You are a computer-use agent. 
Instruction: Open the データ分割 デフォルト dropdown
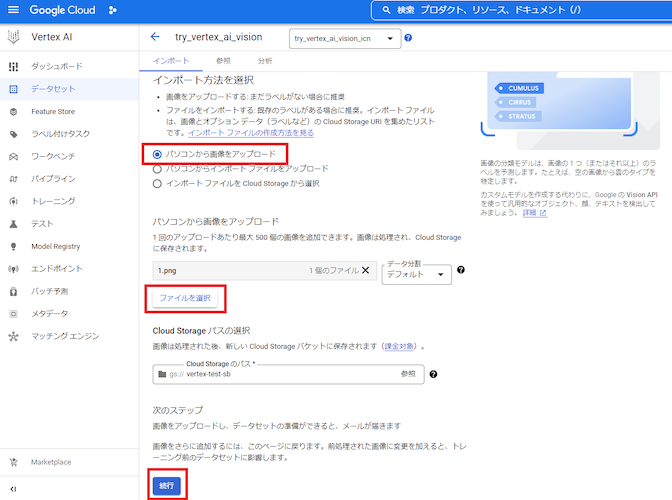click(416, 276)
